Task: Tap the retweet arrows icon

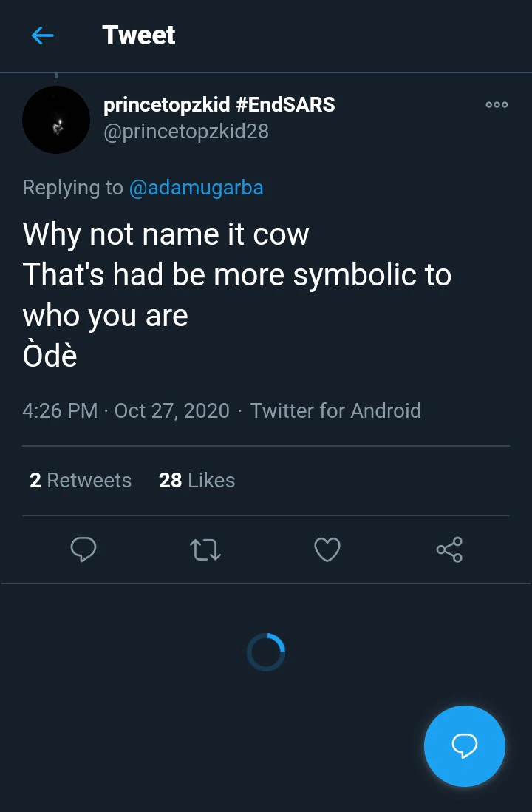Action: coord(205,549)
